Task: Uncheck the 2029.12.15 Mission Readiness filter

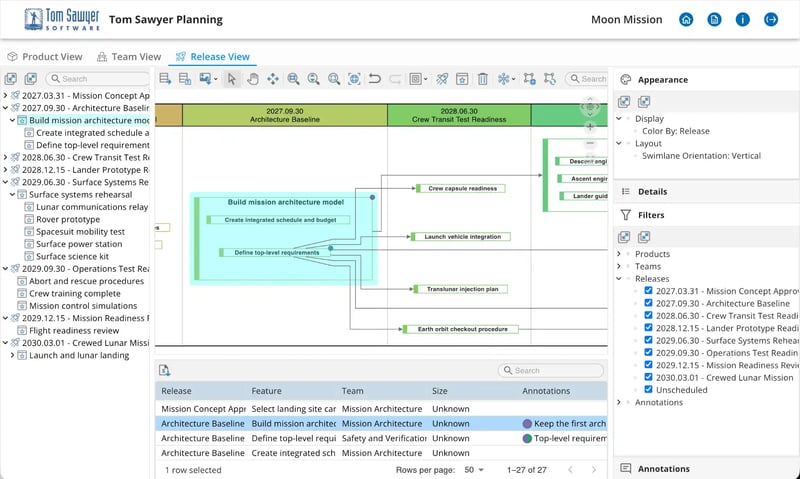Action: coord(648,365)
